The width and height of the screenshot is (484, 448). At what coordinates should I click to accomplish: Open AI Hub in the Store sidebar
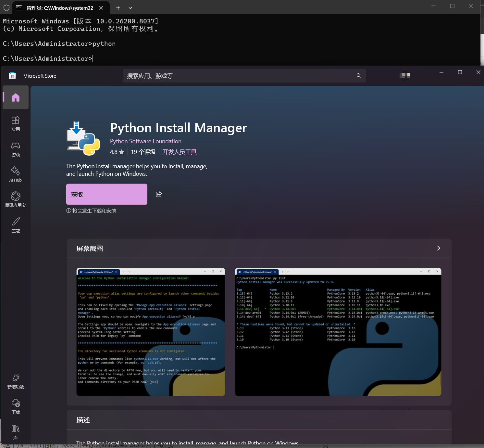pyautogui.click(x=16, y=175)
